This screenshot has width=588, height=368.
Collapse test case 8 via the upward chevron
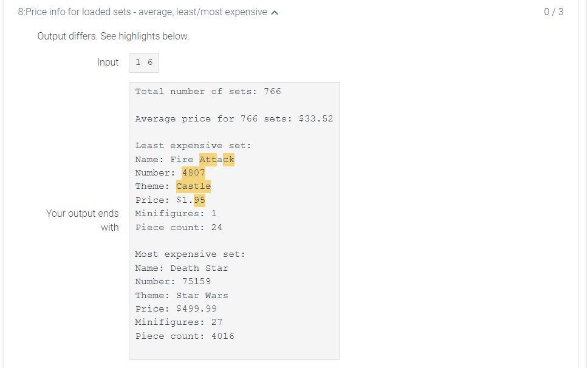pos(275,12)
